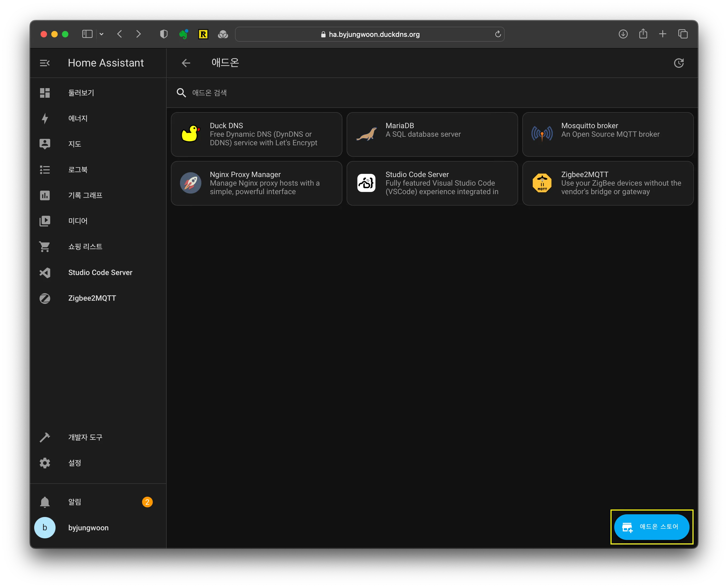This screenshot has width=728, height=588.
Task: Open the Mosquitto broker add-on card
Action: (608, 135)
